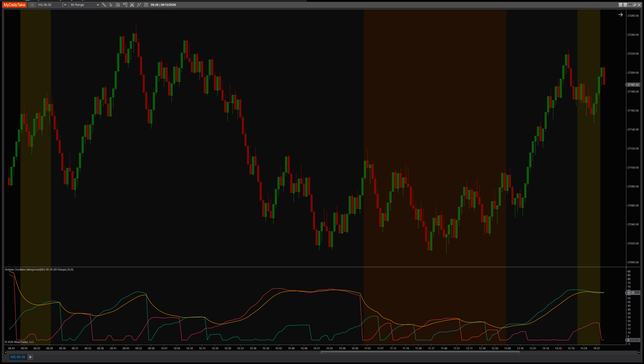The height and width of the screenshot is (364, 644).
Task: Click the 62.33 oscillator value marker
Action: point(633,293)
